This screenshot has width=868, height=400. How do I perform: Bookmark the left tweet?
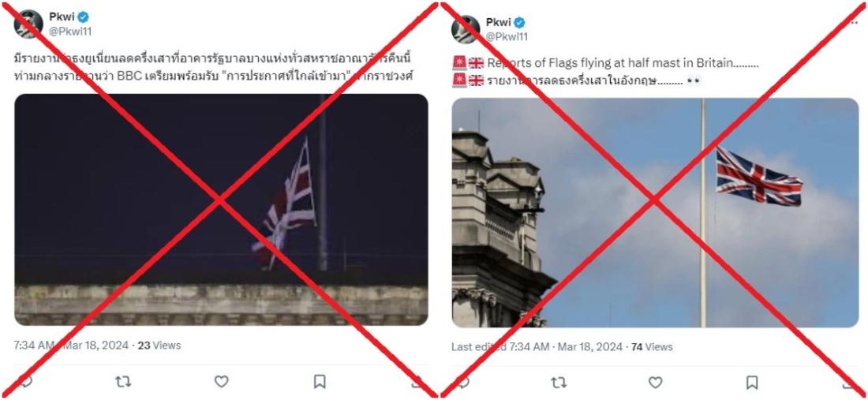320,382
